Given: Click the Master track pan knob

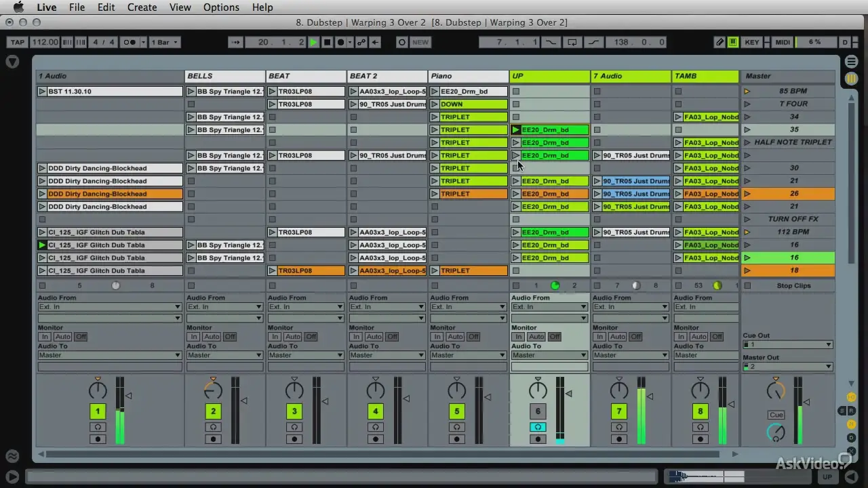Looking at the screenshot, I should (x=776, y=391).
